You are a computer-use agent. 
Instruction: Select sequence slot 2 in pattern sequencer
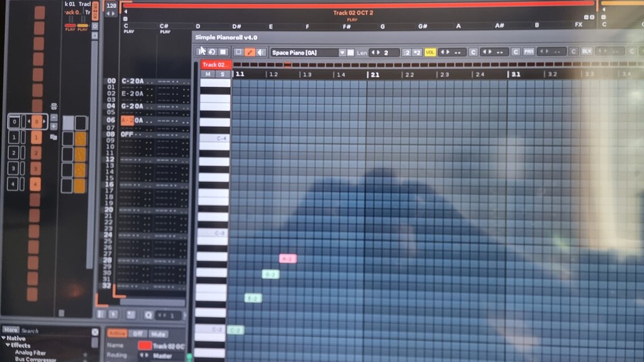[14, 153]
